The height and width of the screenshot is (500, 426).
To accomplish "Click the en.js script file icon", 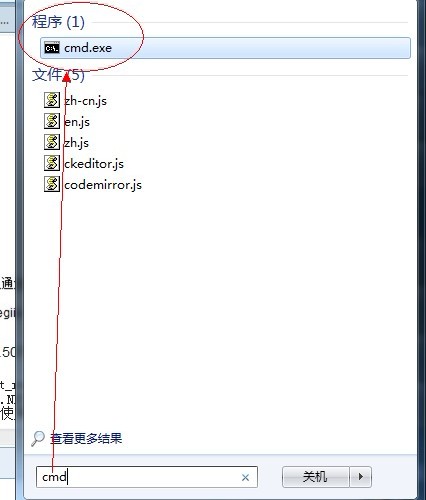I will pyautogui.click(x=52, y=121).
